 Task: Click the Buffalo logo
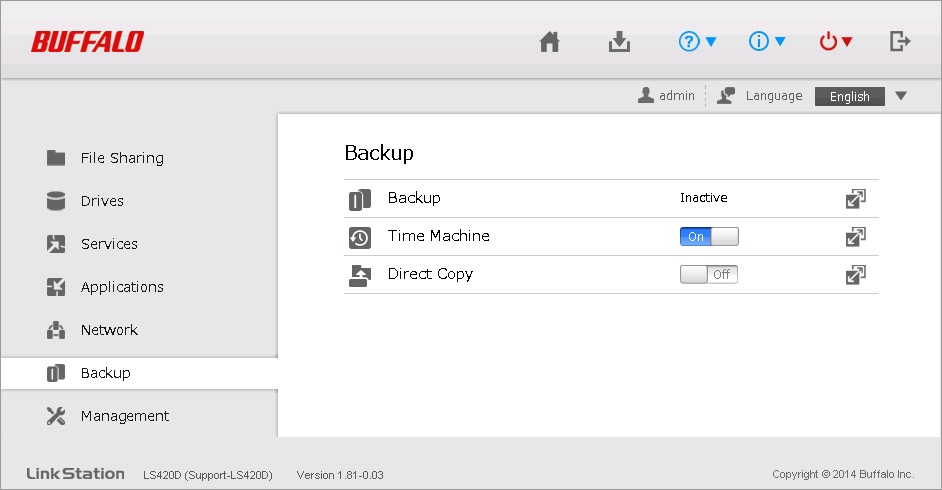tap(87, 42)
